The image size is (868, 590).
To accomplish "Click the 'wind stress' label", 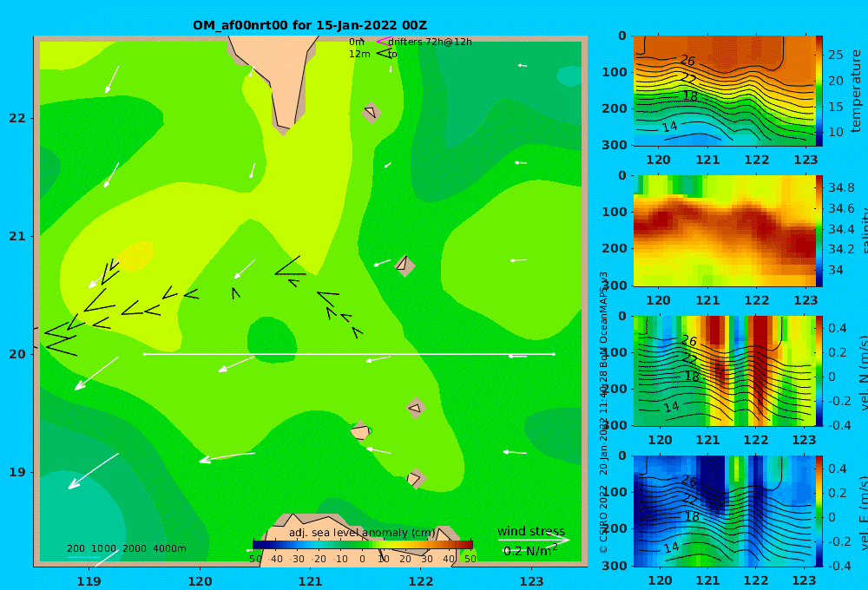I will tap(531, 531).
